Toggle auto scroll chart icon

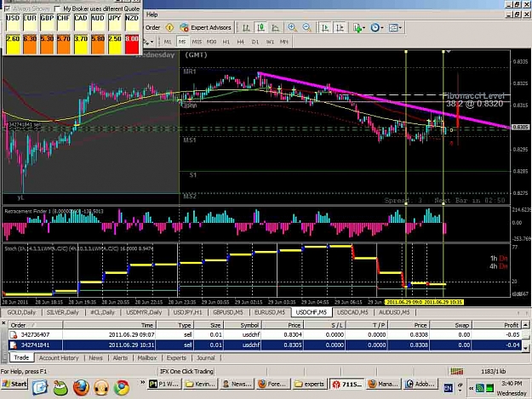tap(324, 28)
